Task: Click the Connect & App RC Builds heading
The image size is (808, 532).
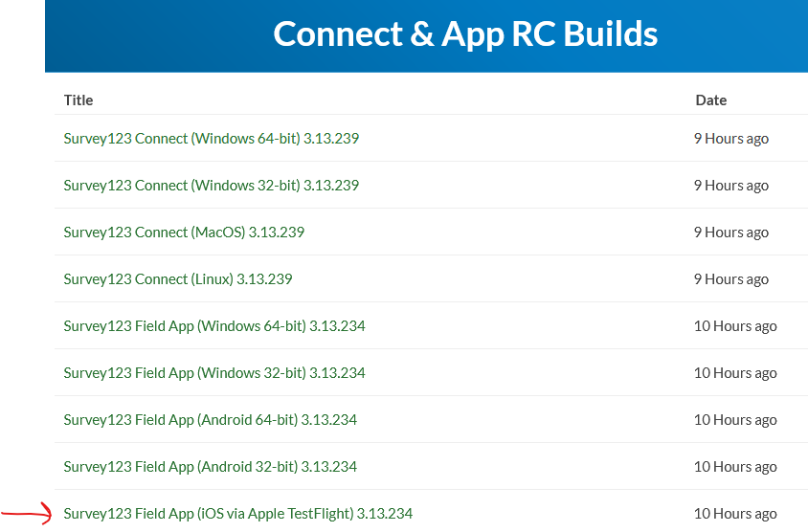Action: (x=465, y=34)
